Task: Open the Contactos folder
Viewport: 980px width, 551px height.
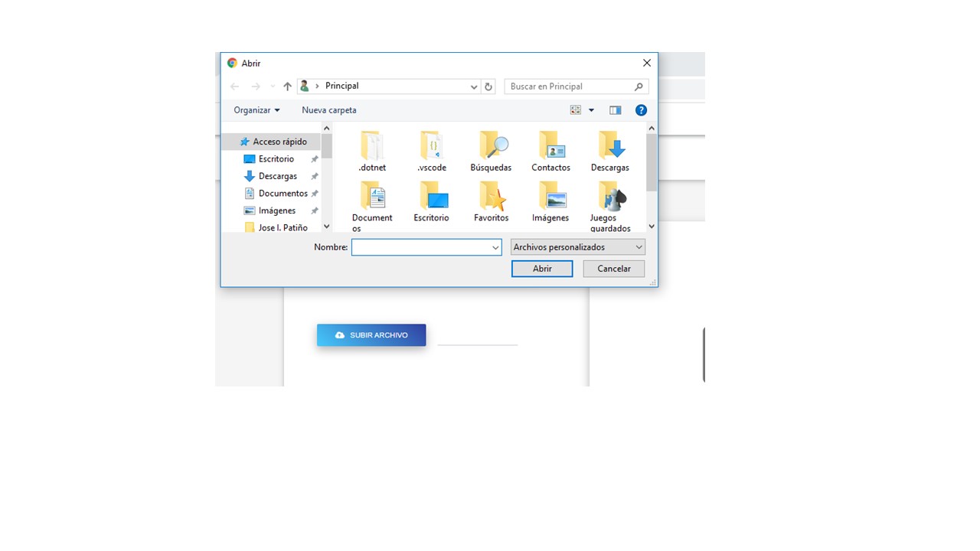Action: point(550,150)
